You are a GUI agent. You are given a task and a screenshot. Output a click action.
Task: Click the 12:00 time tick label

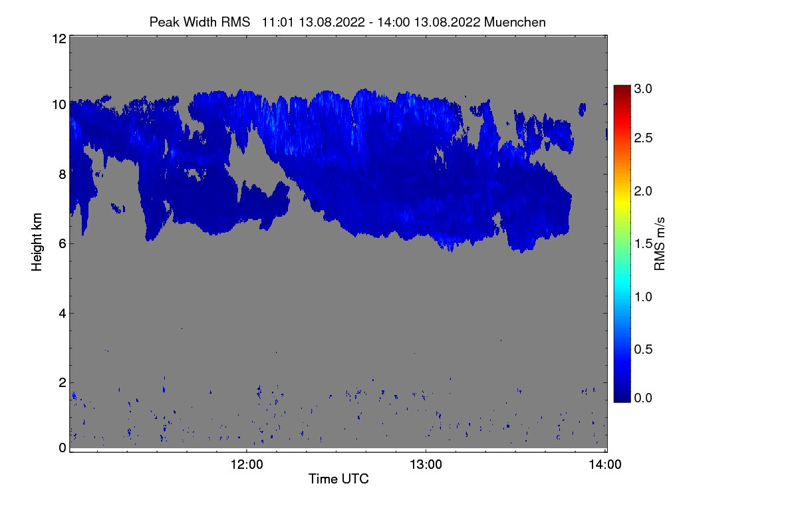point(247,464)
